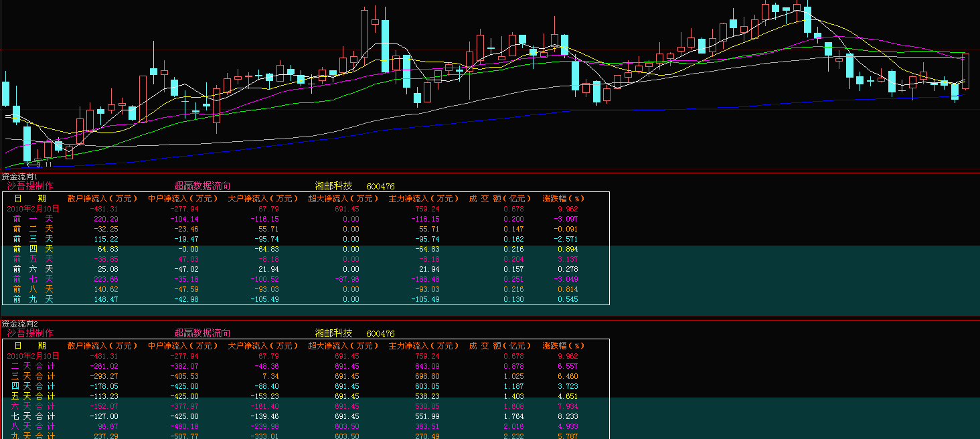Click the value 7.34 in 三天合计 row

point(270,376)
